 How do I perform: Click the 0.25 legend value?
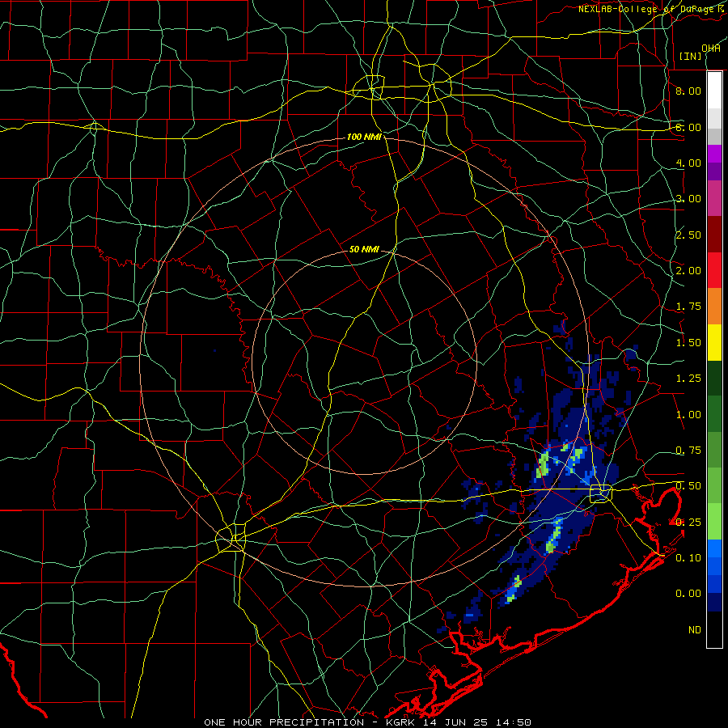[x=688, y=523]
